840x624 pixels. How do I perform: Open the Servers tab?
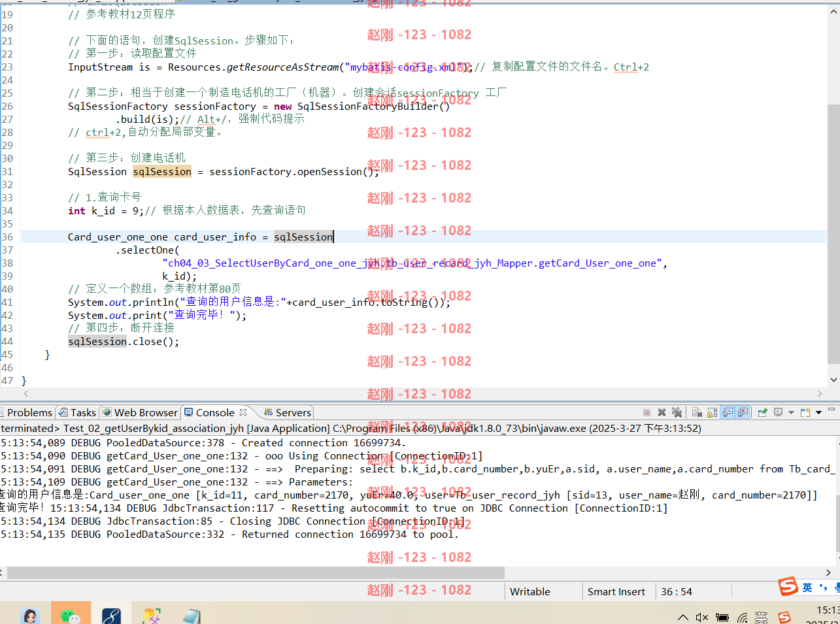tap(288, 412)
